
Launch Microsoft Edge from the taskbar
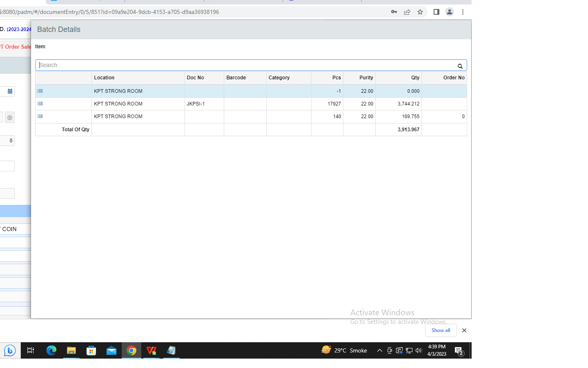pos(51,350)
